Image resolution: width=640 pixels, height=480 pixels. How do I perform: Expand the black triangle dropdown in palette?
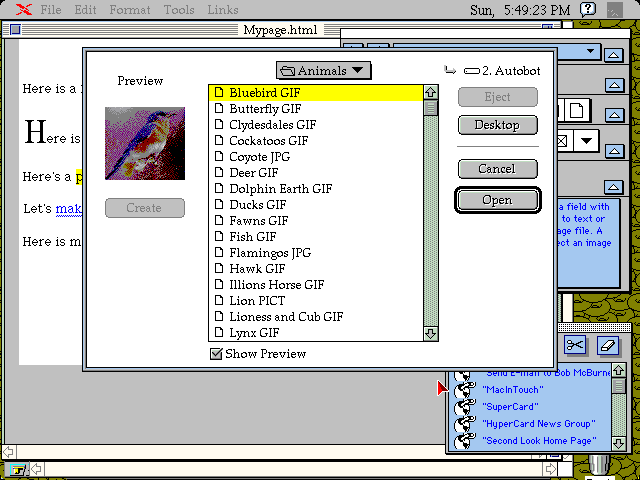coord(583,140)
